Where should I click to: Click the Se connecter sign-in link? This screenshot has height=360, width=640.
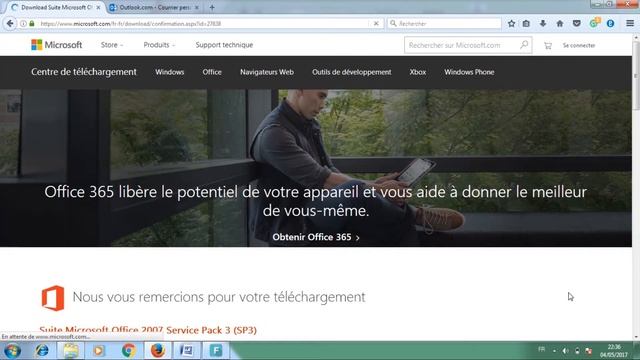click(x=579, y=45)
